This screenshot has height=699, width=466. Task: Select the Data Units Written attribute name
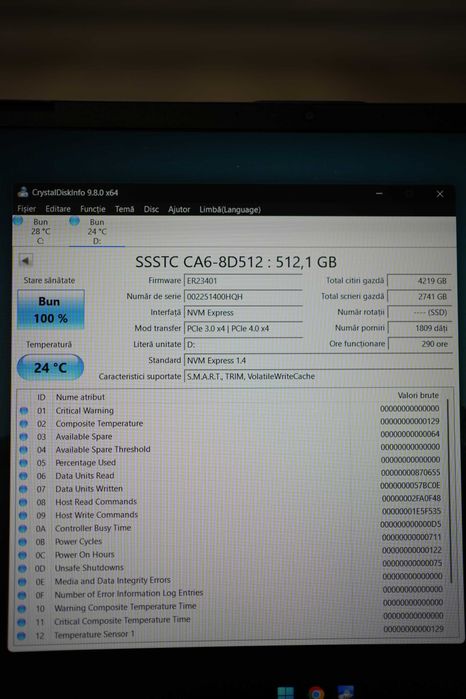pos(89,489)
